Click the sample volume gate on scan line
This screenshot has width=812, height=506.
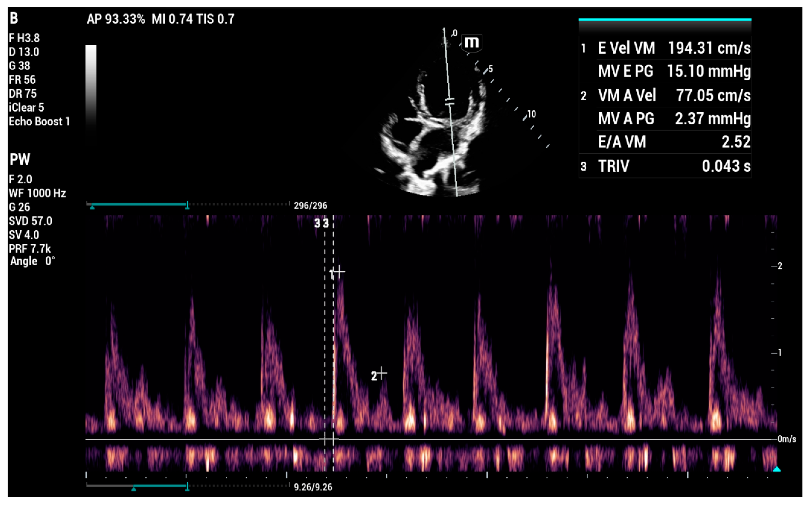click(x=449, y=102)
